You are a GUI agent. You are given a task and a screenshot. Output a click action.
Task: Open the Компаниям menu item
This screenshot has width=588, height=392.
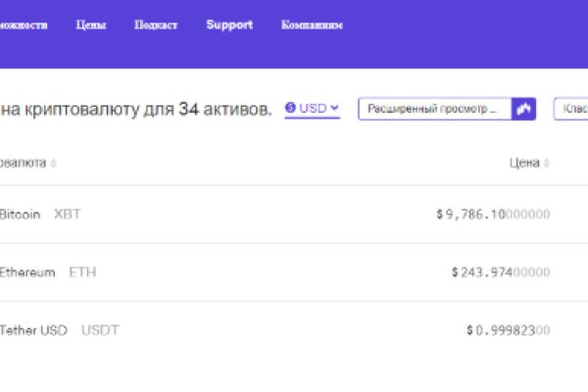(x=312, y=25)
